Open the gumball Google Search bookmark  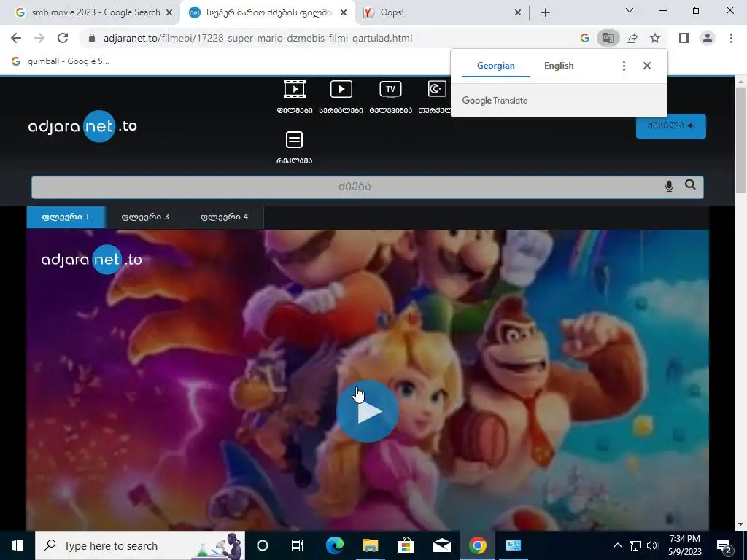point(61,61)
